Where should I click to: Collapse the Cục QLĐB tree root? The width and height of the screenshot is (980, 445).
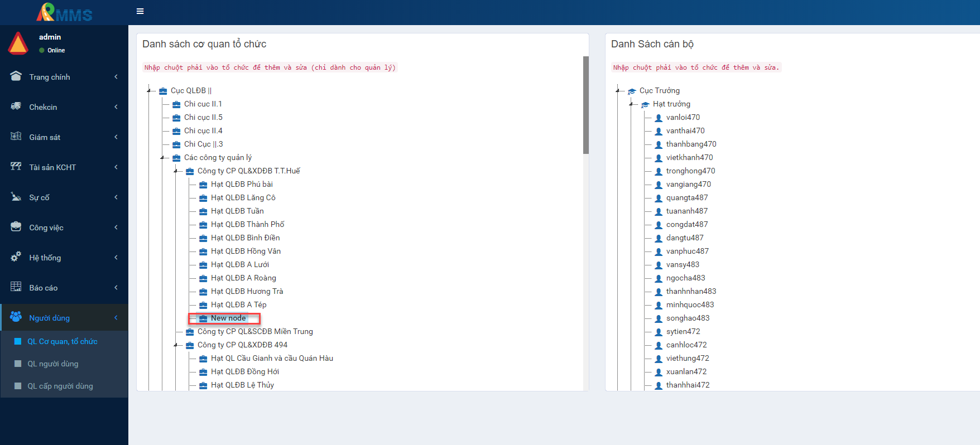[x=149, y=90]
